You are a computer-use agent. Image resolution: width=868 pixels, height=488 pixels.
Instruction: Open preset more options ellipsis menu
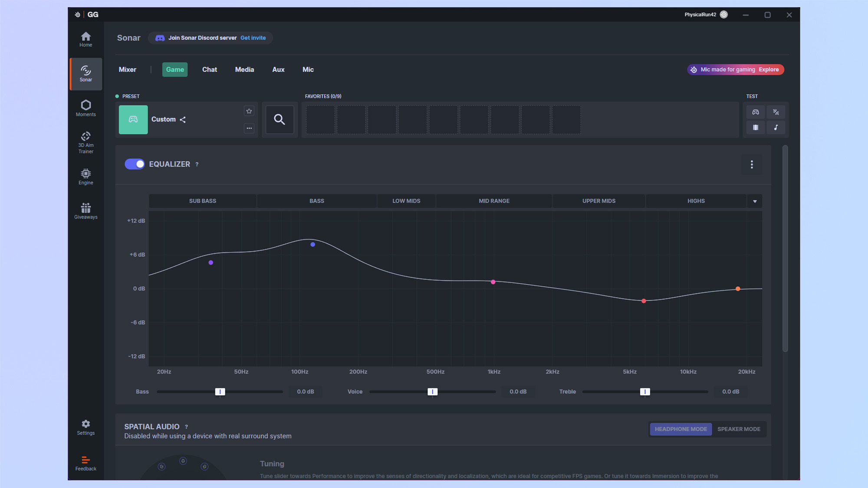point(249,128)
